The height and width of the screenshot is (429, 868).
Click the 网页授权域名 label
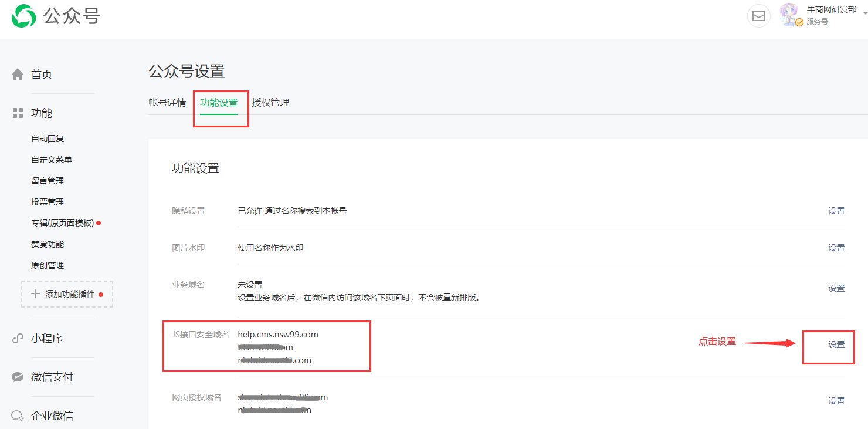click(x=196, y=397)
